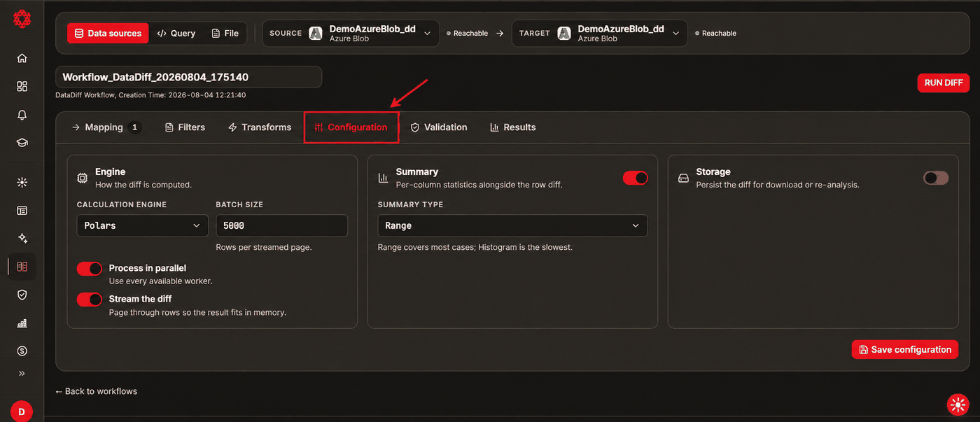Viewport: 980px width, 422px height.
Task: Click RUN DIFF button
Action: (944, 83)
